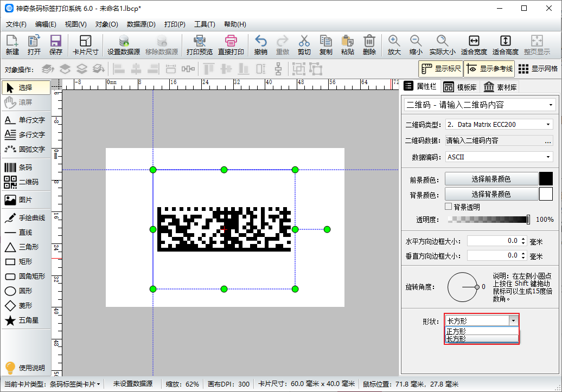Select the 菱形 diamond tool
This screenshot has width=562, height=392.
click(25, 306)
